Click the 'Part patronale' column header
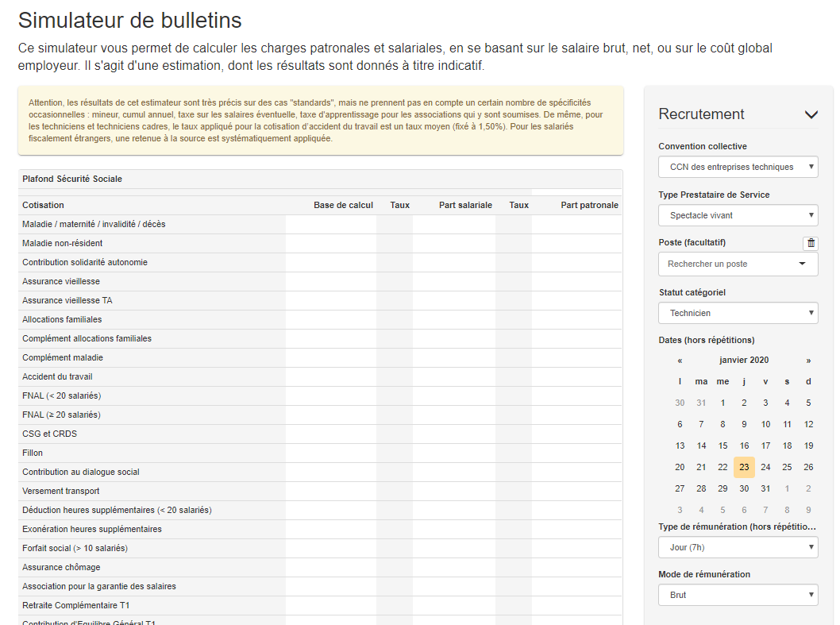Screen dimensions: 840x625 pos(589,205)
